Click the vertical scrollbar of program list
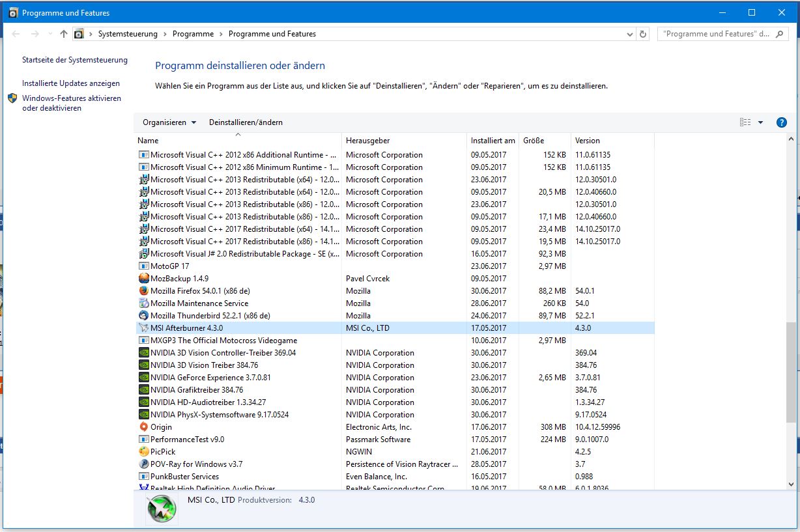The image size is (800, 532). click(x=792, y=312)
